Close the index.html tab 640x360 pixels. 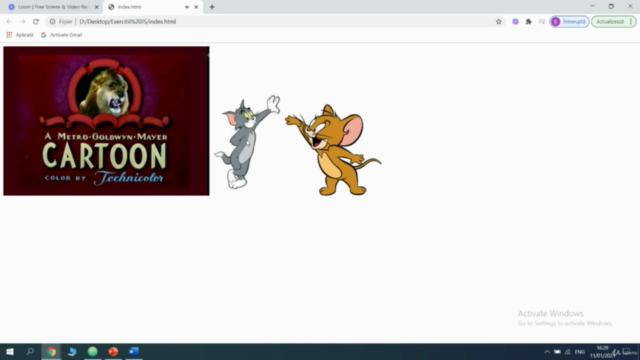tap(196, 7)
